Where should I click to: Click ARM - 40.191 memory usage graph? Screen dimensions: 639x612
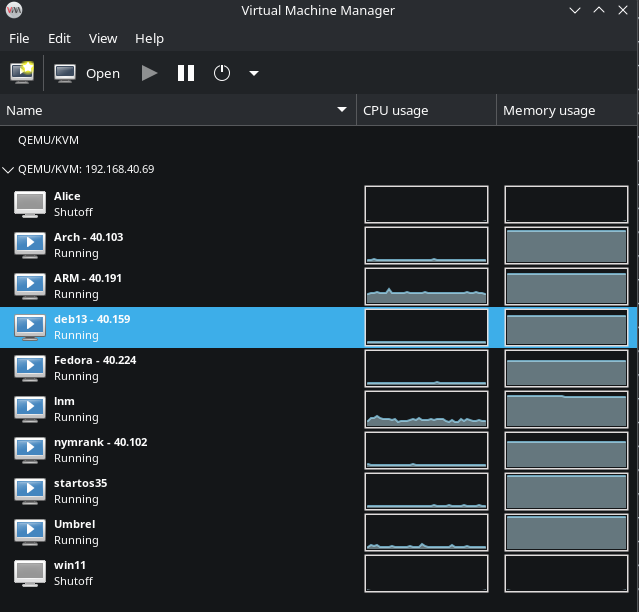pyautogui.click(x=566, y=286)
